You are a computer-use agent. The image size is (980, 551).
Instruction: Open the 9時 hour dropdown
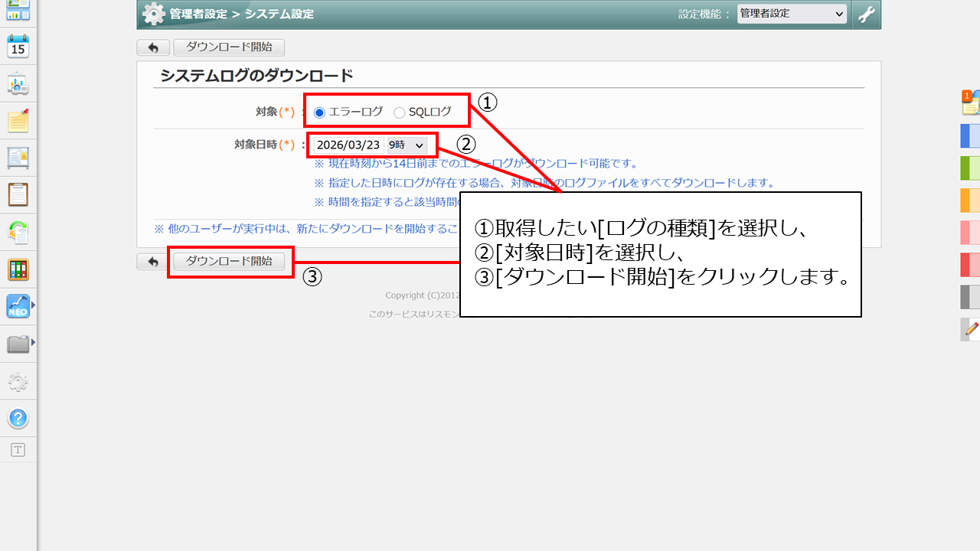[x=407, y=145]
